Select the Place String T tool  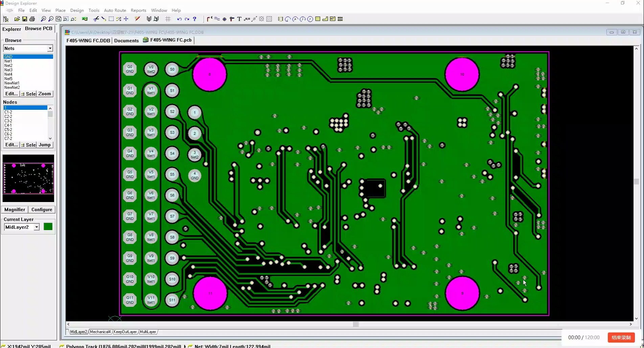click(239, 19)
